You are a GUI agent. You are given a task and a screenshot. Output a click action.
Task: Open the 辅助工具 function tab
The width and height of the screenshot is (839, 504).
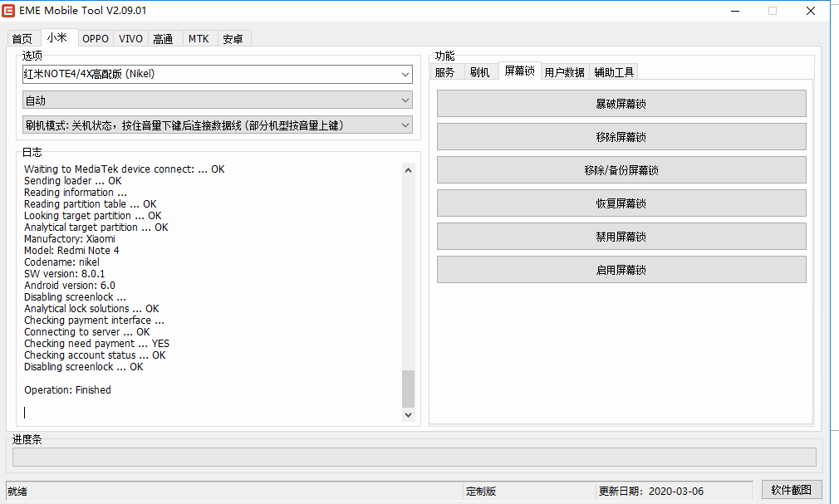click(614, 72)
